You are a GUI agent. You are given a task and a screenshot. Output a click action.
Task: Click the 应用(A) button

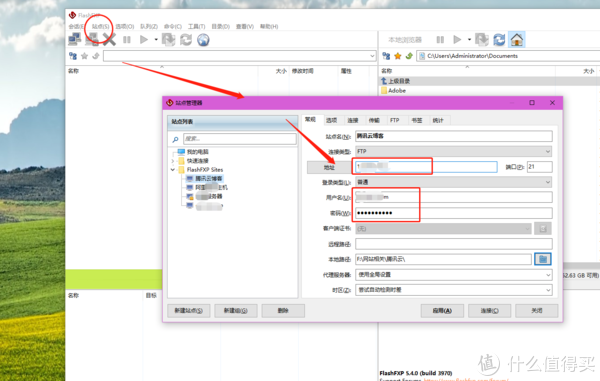(442, 311)
